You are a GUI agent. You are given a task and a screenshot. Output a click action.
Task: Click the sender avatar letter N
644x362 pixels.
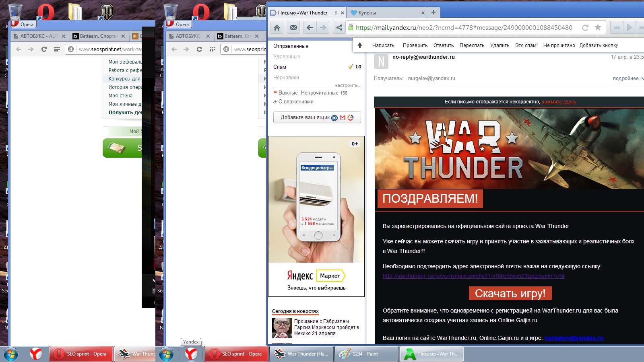tap(381, 62)
